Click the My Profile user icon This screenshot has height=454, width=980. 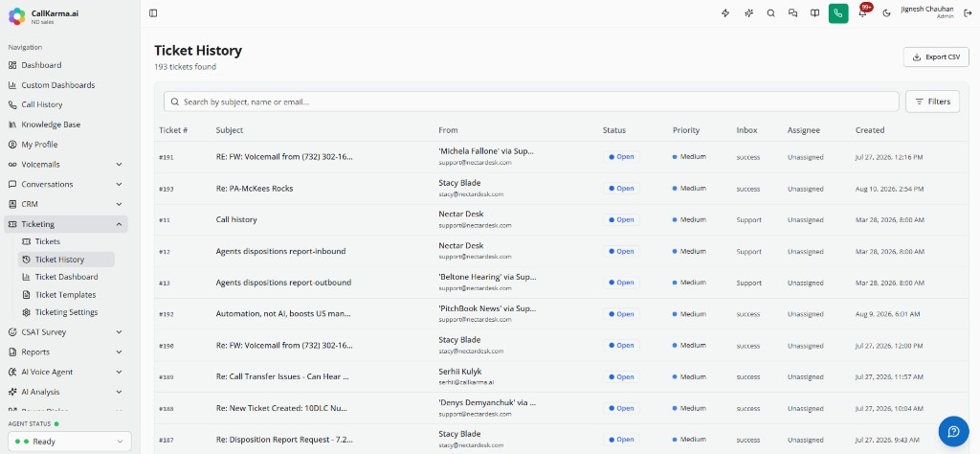tap(12, 145)
